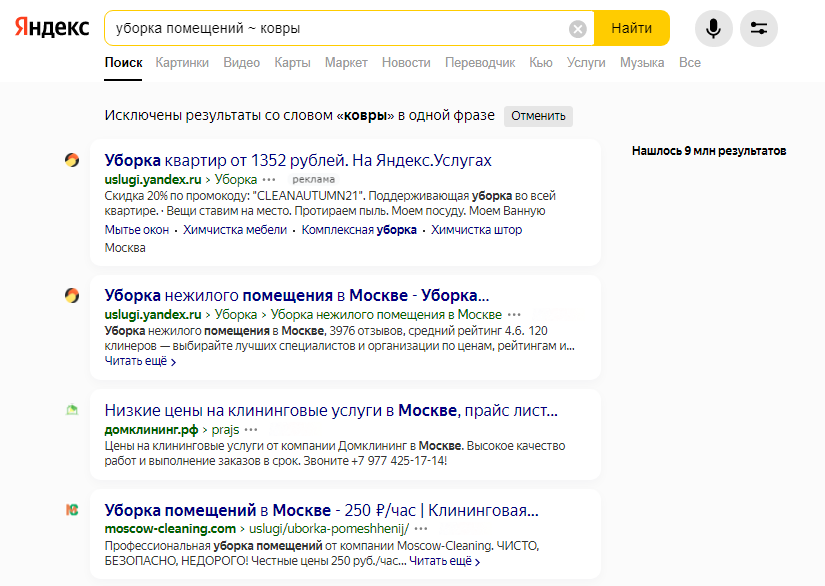Click moscow-cleaning.com result favicon
Screen dimensions: 825x586
[72, 510]
